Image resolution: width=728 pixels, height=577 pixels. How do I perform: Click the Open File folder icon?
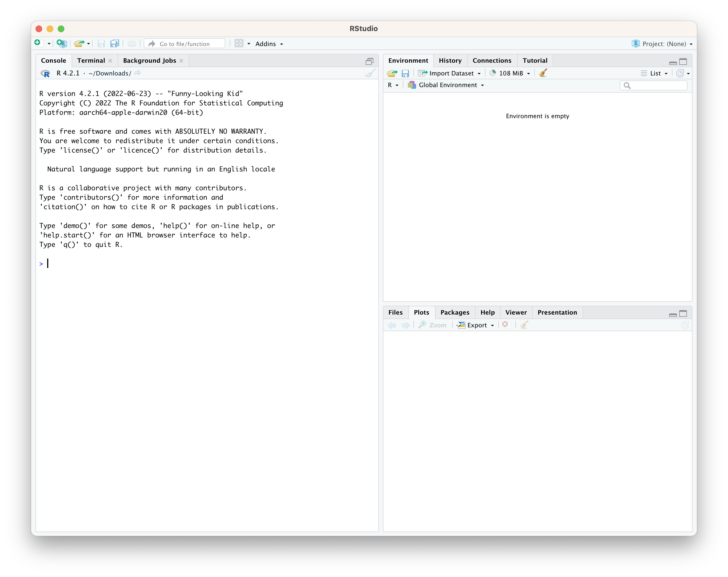79,44
